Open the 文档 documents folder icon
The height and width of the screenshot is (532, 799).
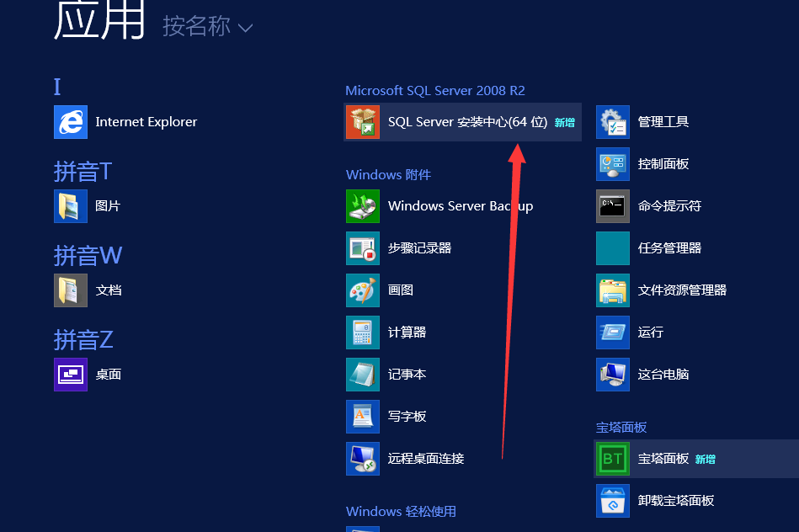(71, 290)
